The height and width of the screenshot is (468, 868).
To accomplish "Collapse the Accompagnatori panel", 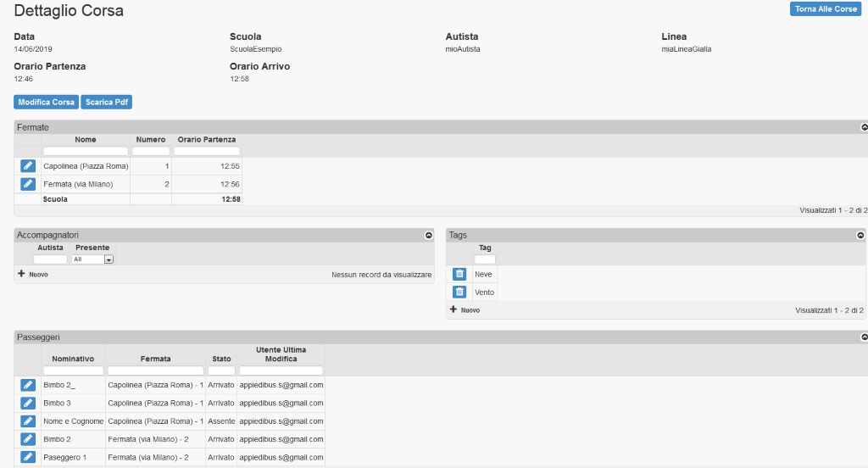I will coord(428,235).
